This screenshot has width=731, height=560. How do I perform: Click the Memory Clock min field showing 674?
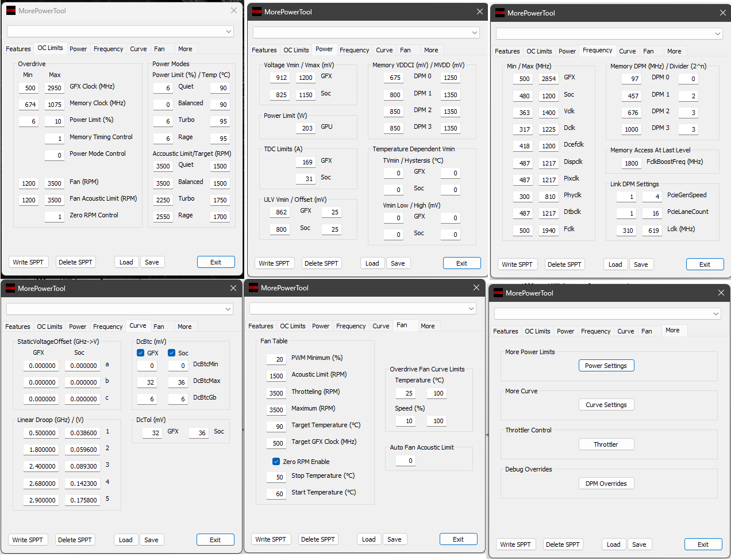coord(30,105)
